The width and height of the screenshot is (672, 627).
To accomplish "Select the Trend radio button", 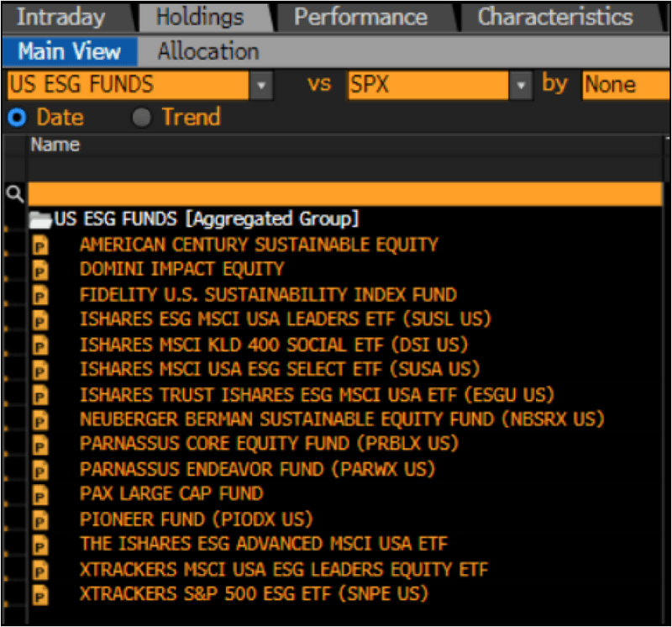I will click(142, 118).
